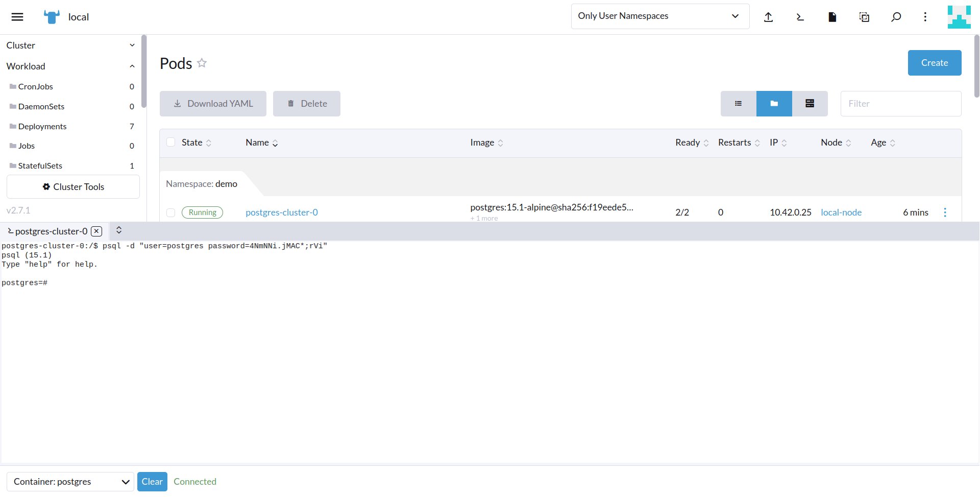Open the user avatar menu
This screenshot has width=980, height=497.
coord(959,17)
